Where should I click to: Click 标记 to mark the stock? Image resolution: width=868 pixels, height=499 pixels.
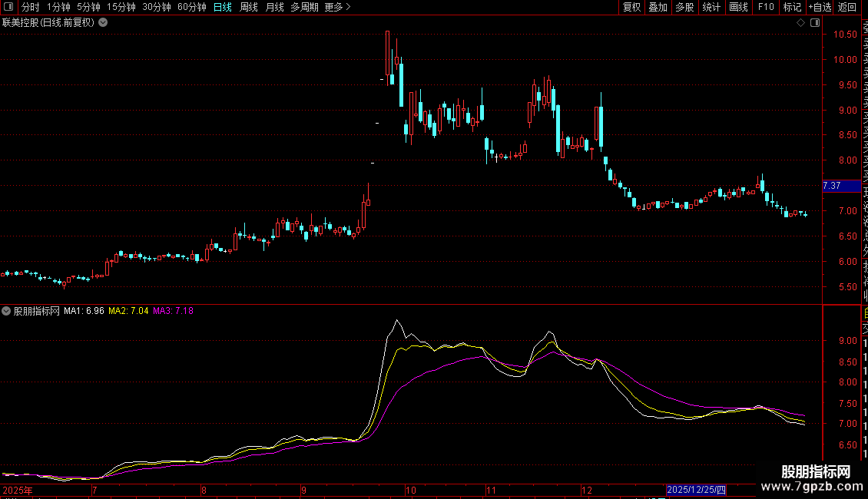pyautogui.click(x=791, y=8)
